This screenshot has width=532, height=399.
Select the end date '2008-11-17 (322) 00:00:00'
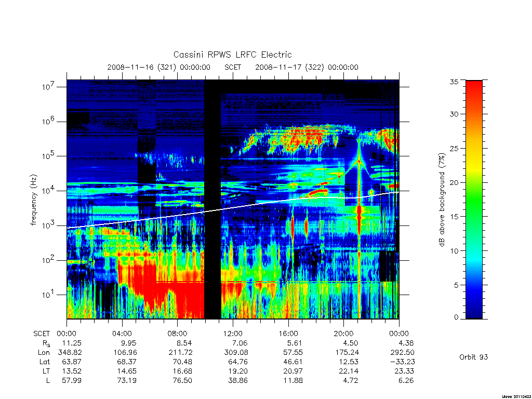[307, 67]
